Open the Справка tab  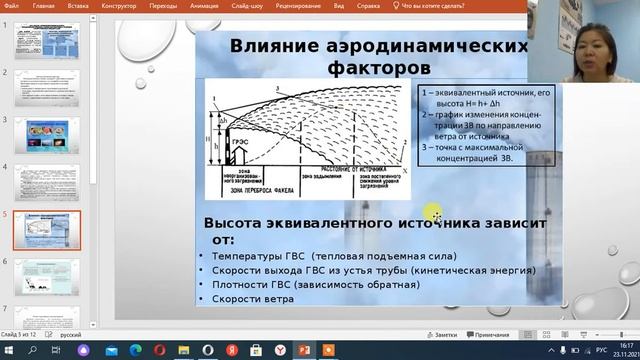(x=368, y=6)
